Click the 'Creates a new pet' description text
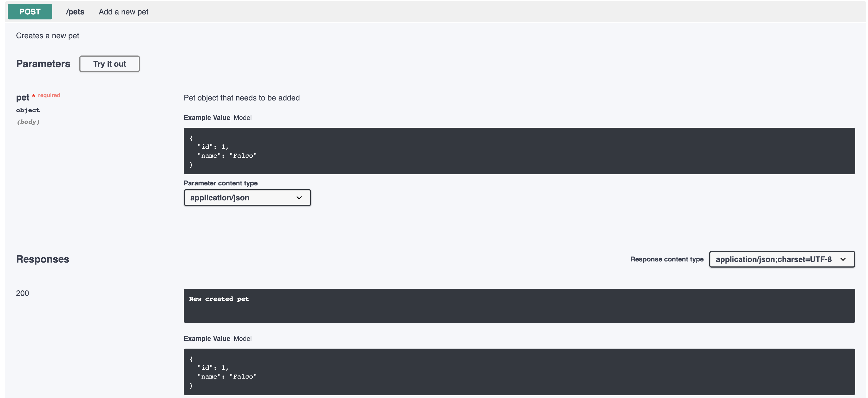 pos(47,35)
